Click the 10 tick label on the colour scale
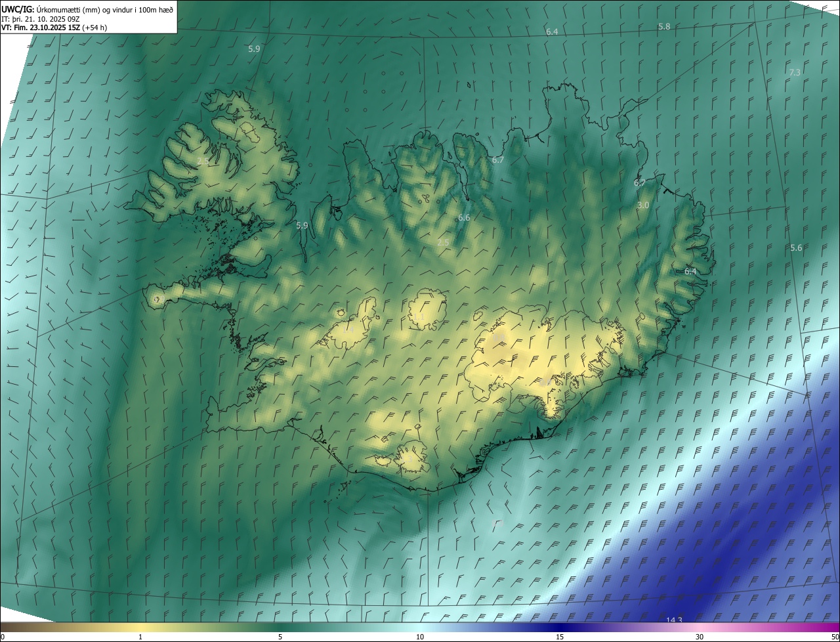 [x=420, y=637]
